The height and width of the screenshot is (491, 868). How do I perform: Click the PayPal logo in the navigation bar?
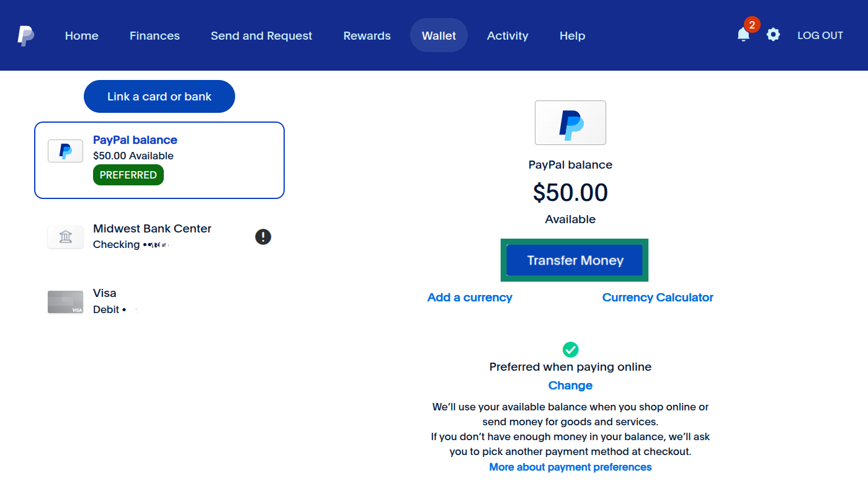(x=26, y=35)
